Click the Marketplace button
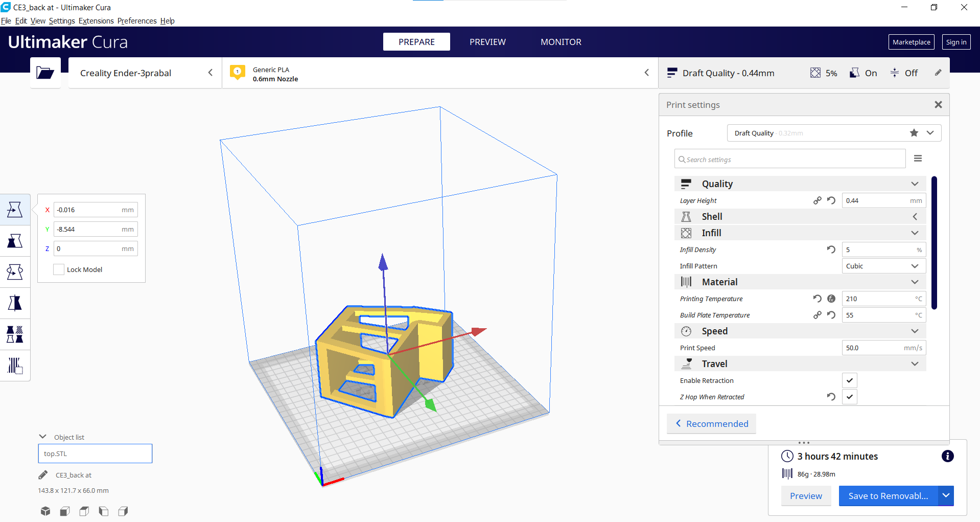 click(x=912, y=42)
